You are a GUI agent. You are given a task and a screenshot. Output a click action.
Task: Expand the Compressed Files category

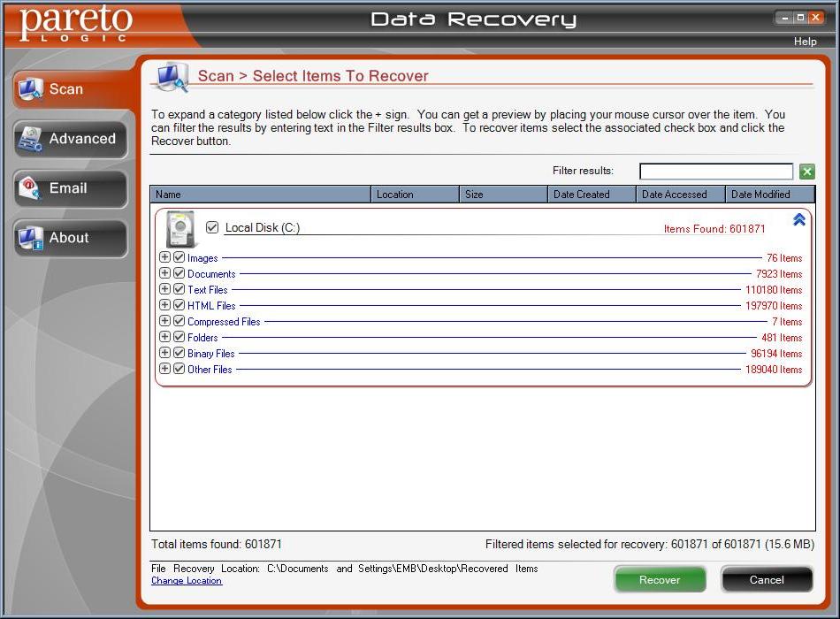tap(164, 321)
